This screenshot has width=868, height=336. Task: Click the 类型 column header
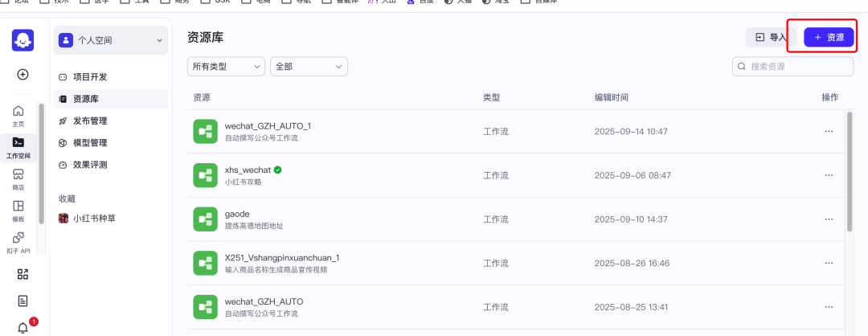(492, 97)
